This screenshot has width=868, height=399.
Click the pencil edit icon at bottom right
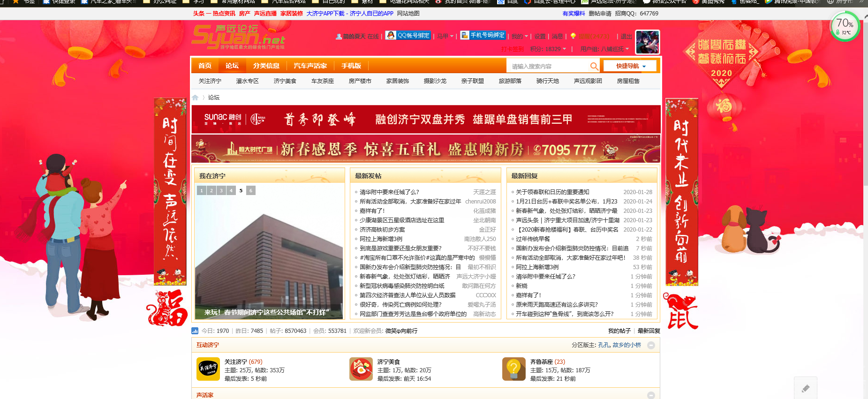(x=805, y=388)
